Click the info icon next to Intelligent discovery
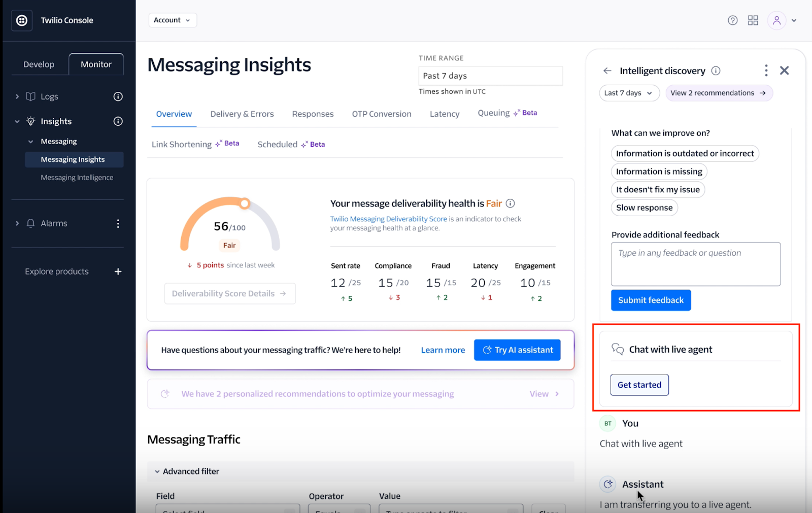The height and width of the screenshot is (513, 812). (x=716, y=71)
